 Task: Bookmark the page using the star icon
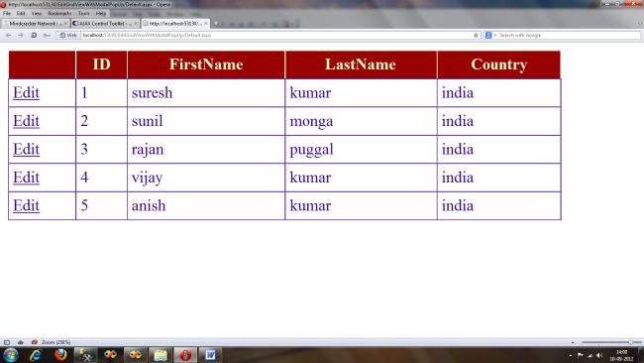coord(476,36)
